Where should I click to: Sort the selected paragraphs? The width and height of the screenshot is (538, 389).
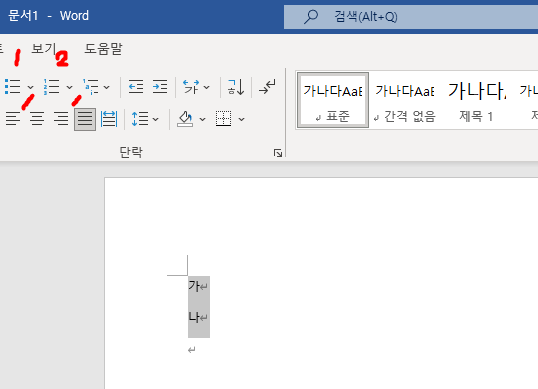[x=236, y=87]
